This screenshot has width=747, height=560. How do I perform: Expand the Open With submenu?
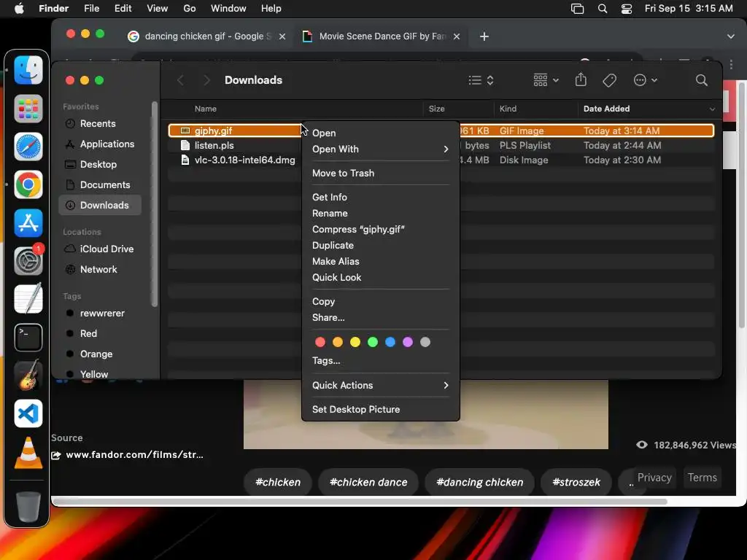380,149
